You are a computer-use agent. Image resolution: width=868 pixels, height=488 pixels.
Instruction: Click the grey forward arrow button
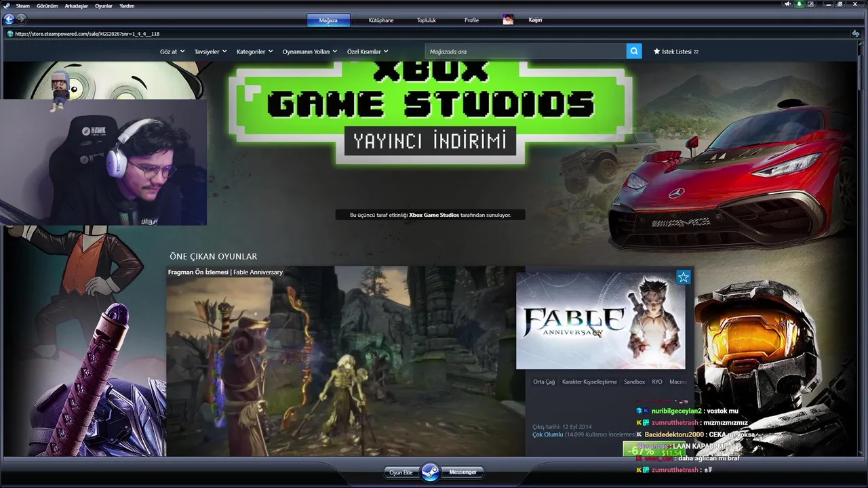[21, 19]
